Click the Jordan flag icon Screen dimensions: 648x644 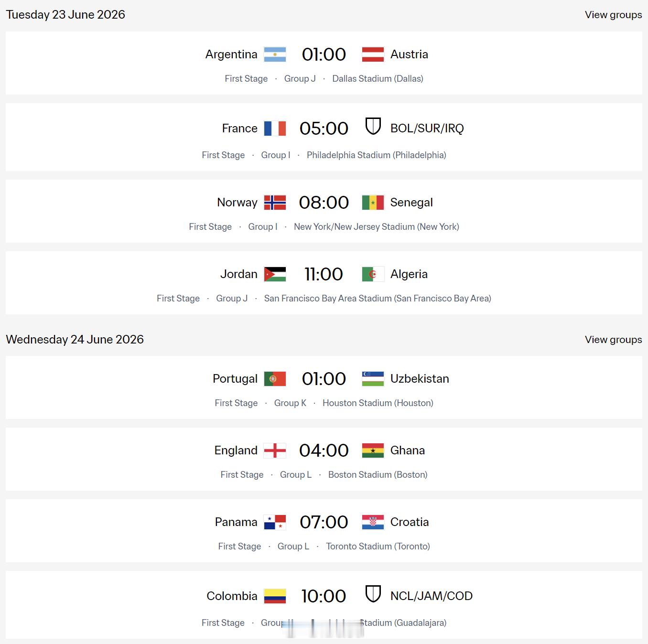pos(275,274)
